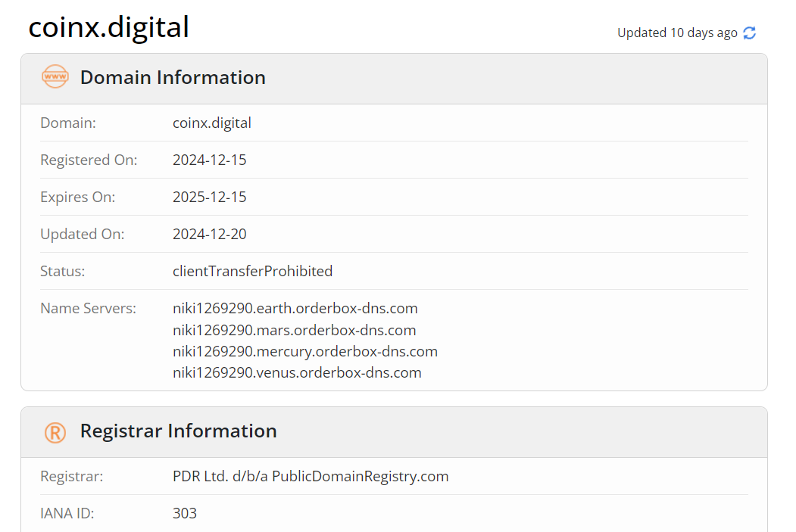
Task: Click the coinx.digital page title
Action: click(x=108, y=28)
